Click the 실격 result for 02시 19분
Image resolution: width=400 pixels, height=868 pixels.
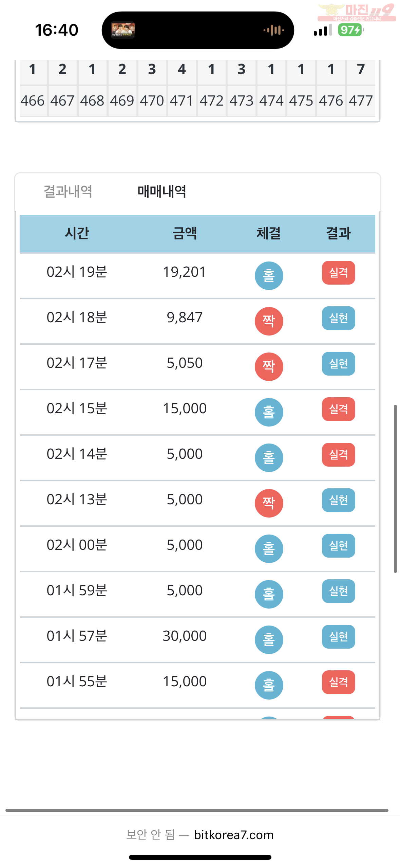[338, 272]
